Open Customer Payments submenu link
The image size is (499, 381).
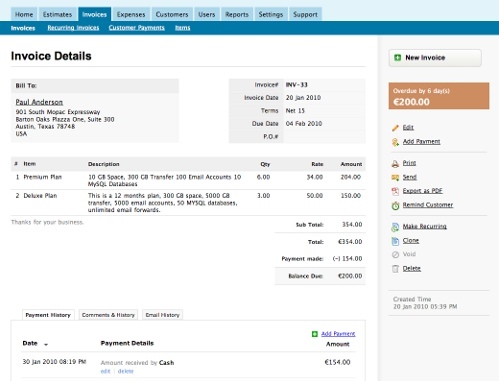(x=137, y=28)
